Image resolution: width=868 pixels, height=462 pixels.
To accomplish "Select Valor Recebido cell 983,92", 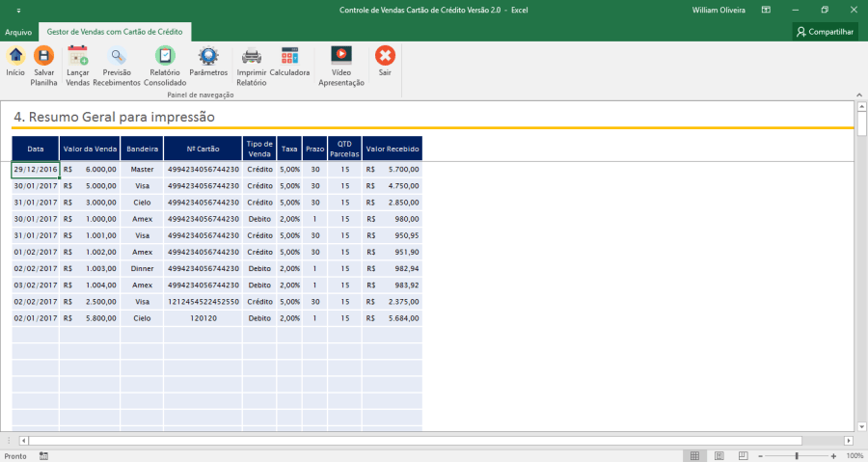I will click(392, 285).
